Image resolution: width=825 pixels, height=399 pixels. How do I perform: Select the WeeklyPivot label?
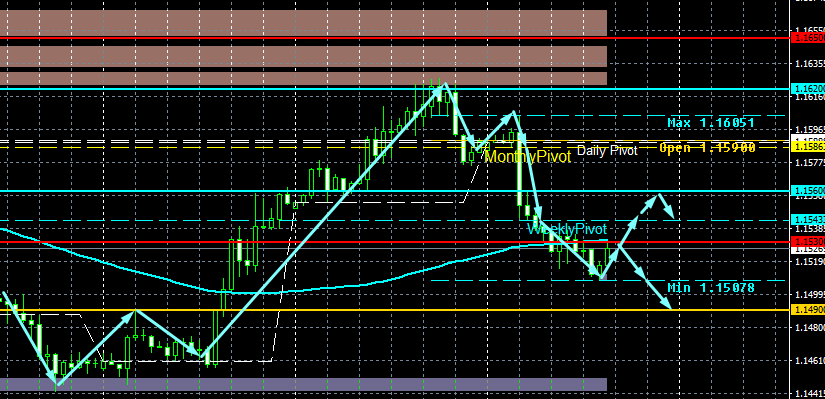pos(567,229)
